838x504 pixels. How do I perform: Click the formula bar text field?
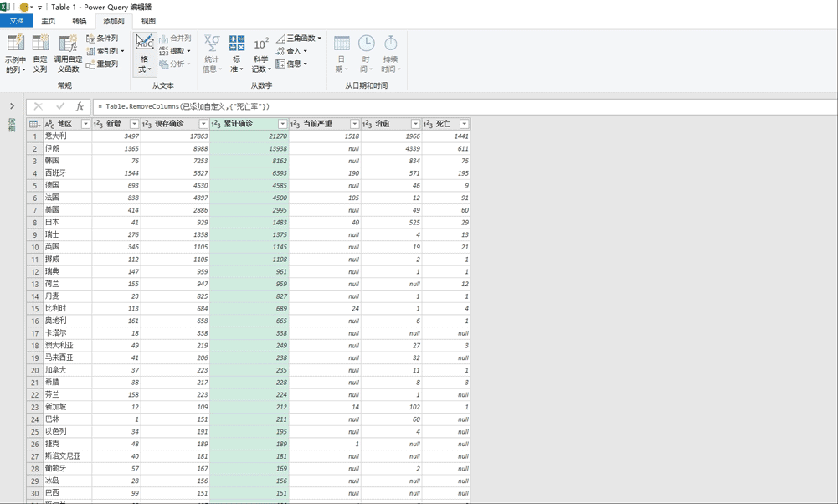pos(465,106)
